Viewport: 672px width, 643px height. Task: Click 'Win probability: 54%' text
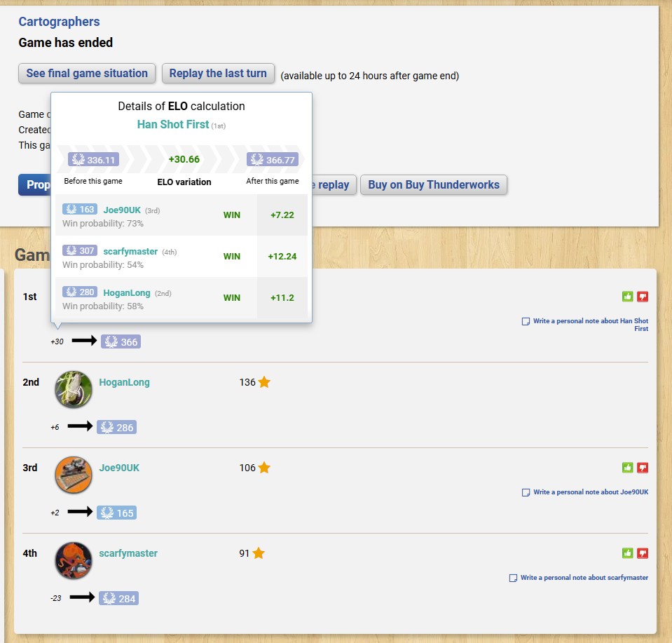click(103, 264)
